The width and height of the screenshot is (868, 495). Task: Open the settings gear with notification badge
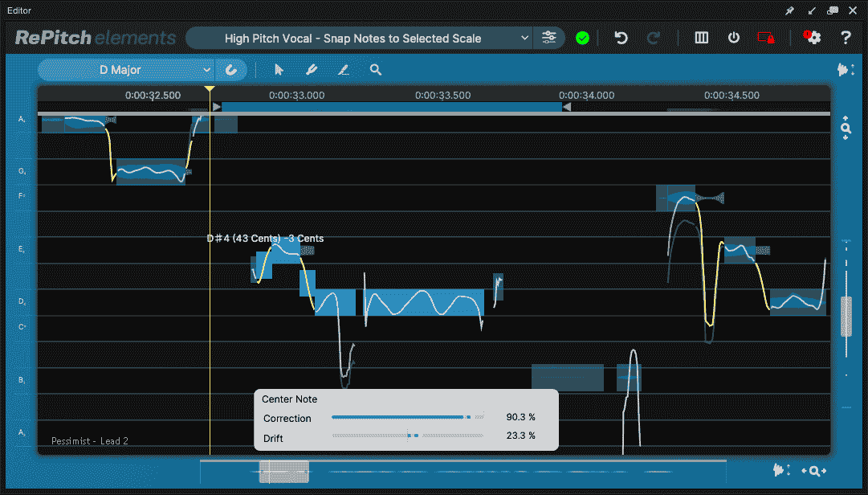[813, 38]
